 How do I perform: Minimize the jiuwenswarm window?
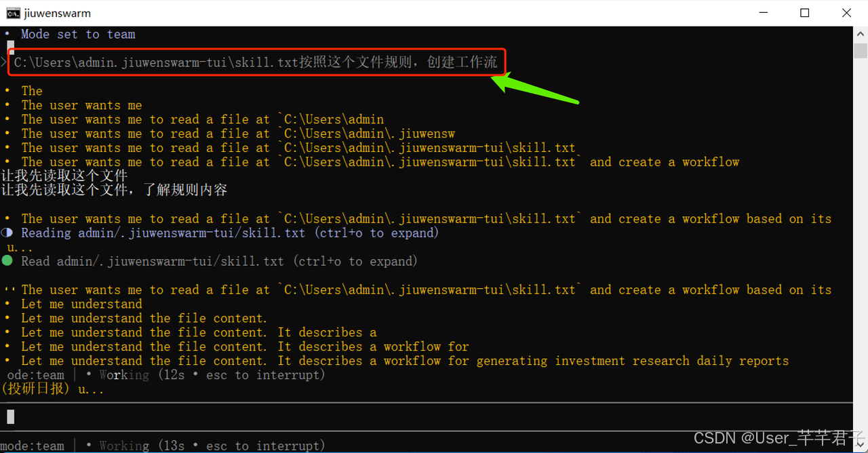[x=764, y=13]
